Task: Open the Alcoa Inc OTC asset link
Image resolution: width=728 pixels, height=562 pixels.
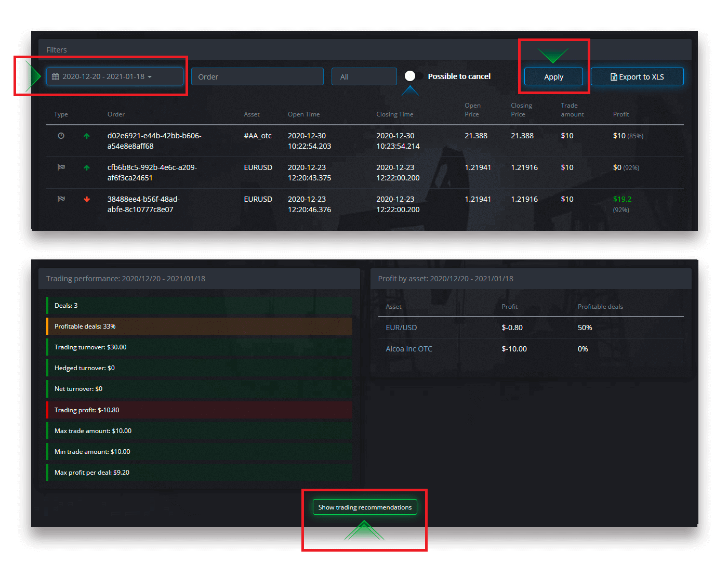Action: coord(409,349)
